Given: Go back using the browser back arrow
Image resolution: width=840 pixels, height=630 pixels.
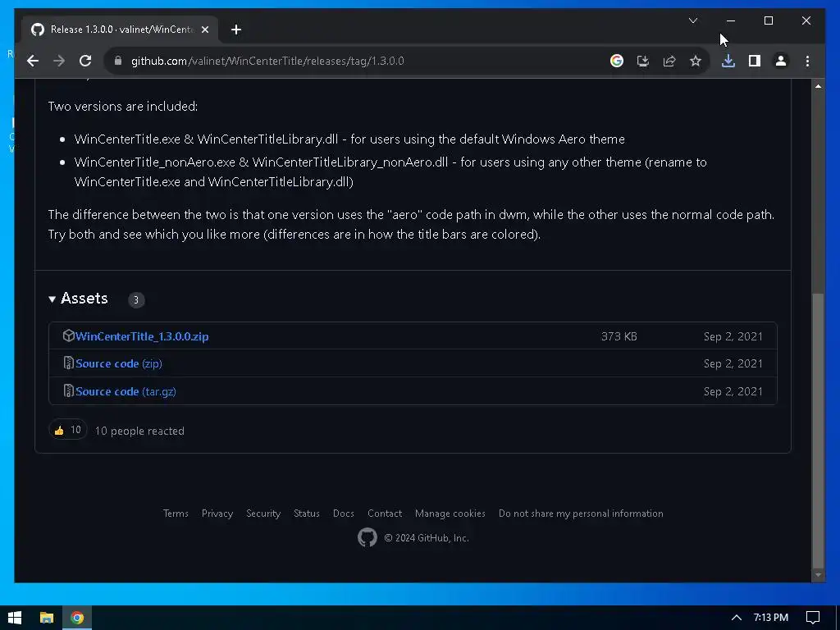Looking at the screenshot, I should 33,61.
